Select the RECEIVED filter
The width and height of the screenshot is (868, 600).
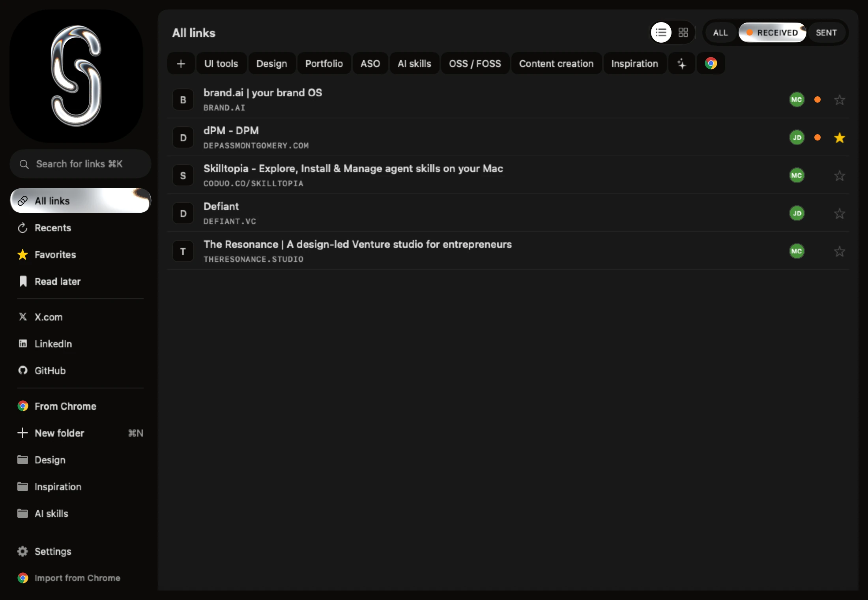(772, 33)
